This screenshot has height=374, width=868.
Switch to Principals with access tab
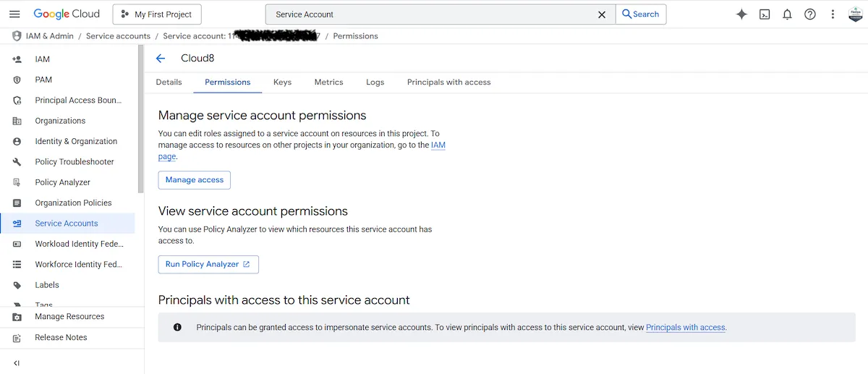coord(448,82)
